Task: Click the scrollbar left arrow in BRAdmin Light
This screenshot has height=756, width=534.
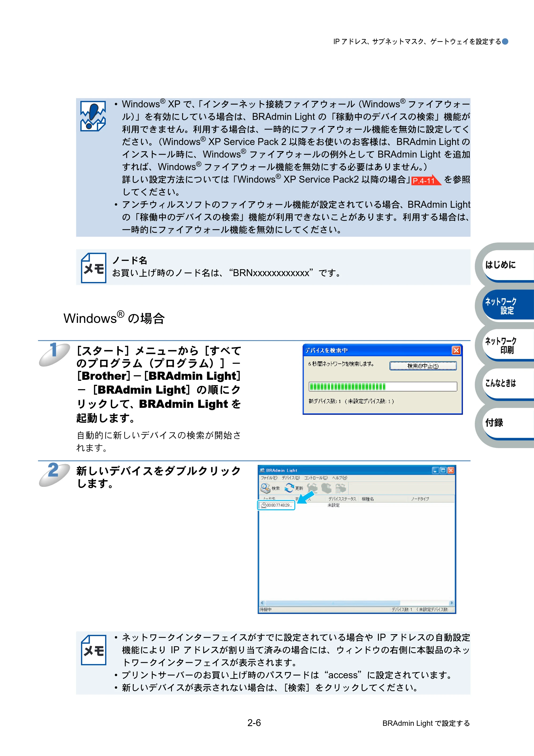Action: click(x=262, y=603)
